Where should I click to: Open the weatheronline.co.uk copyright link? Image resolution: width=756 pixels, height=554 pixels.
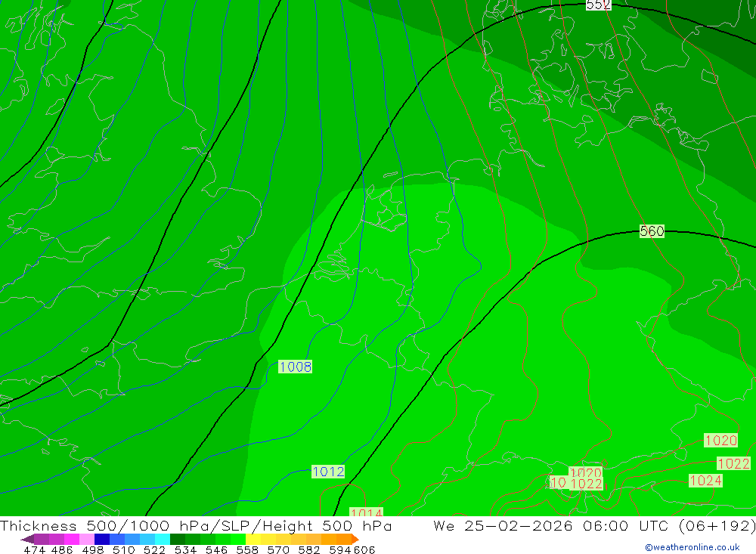(692, 547)
